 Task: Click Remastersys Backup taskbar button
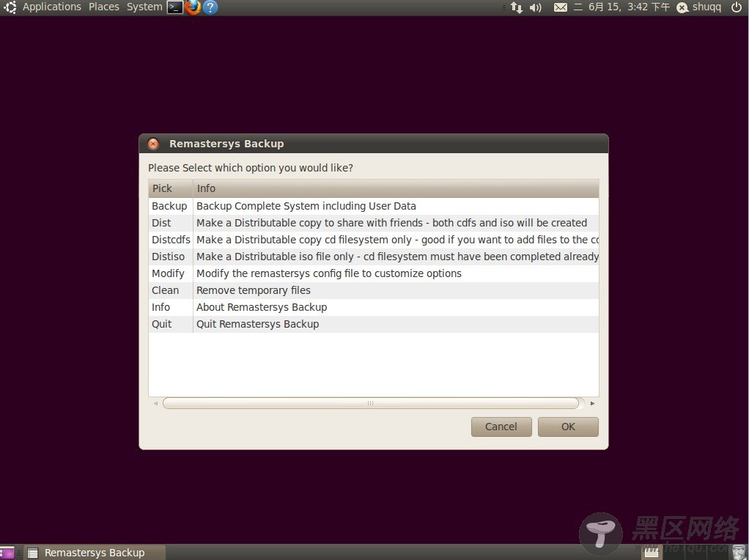click(x=95, y=553)
